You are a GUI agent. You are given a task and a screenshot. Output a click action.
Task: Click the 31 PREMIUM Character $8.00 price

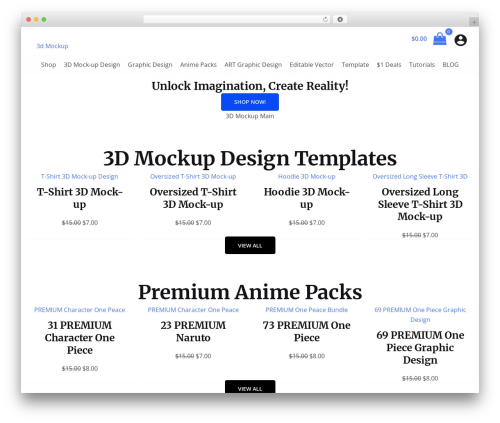click(90, 369)
